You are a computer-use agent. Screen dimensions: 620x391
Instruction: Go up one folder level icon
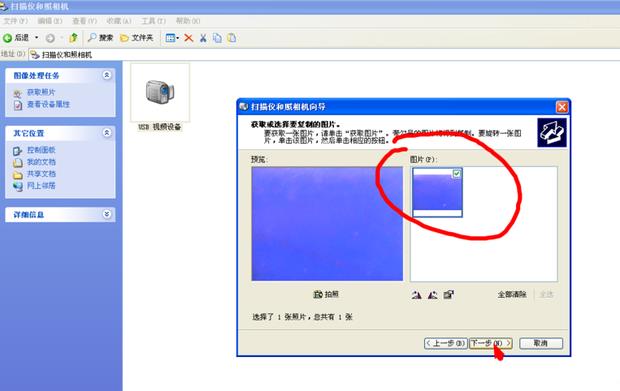tap(73, 38)
